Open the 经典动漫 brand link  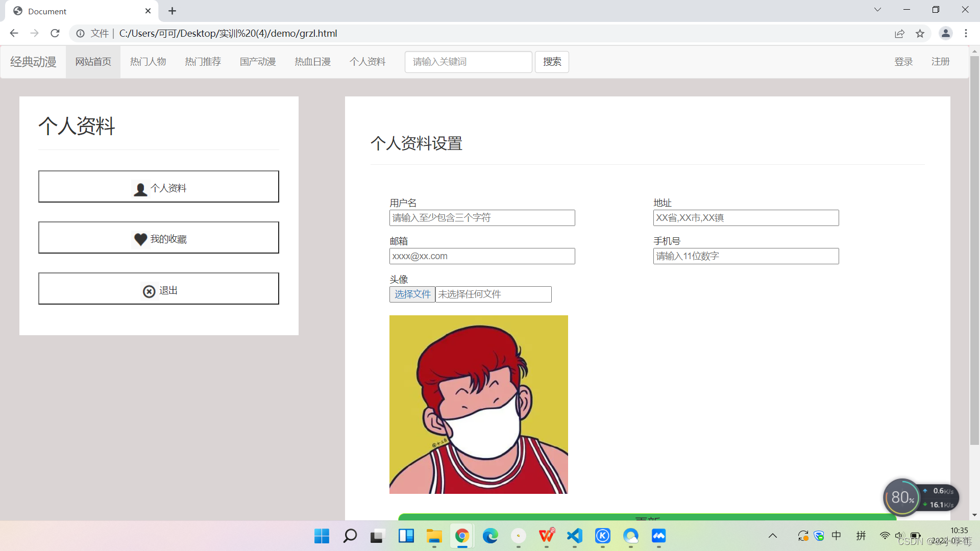coord(33,62)
